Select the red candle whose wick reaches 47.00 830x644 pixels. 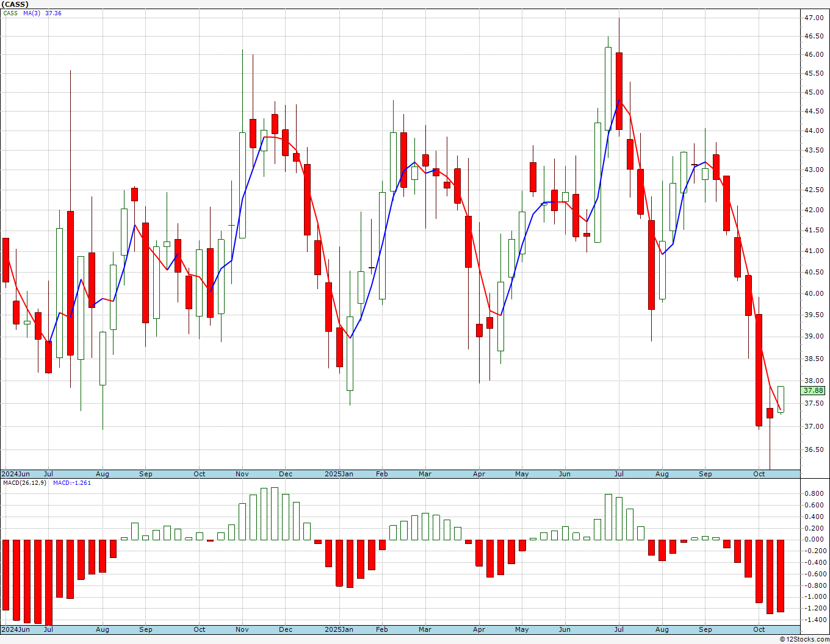tap(619, 91)
